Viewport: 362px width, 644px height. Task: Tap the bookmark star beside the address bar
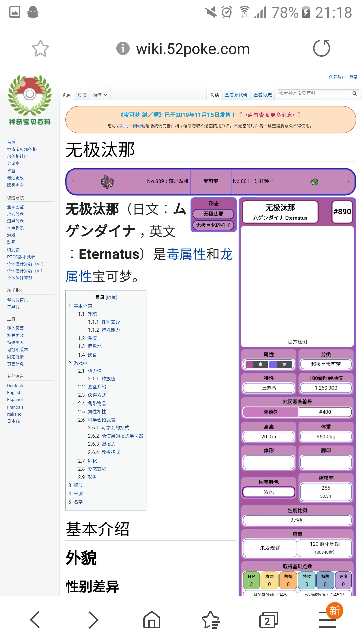click(x=40, y=49)
